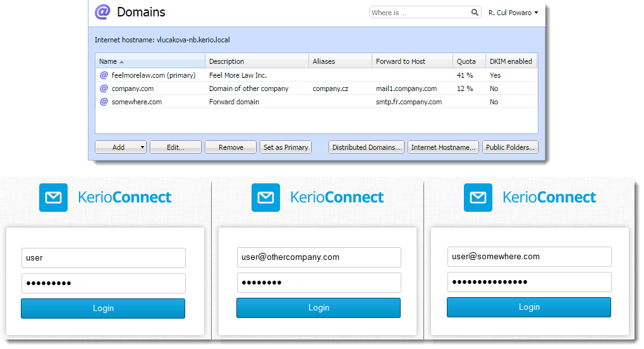Click the Description column header

pos(257,61)
